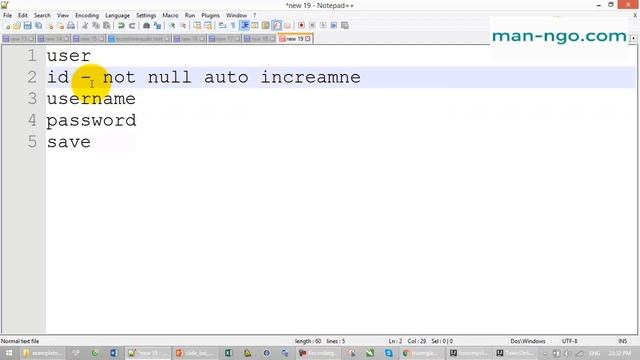Toggle show all characters icon

pos(233,26)
